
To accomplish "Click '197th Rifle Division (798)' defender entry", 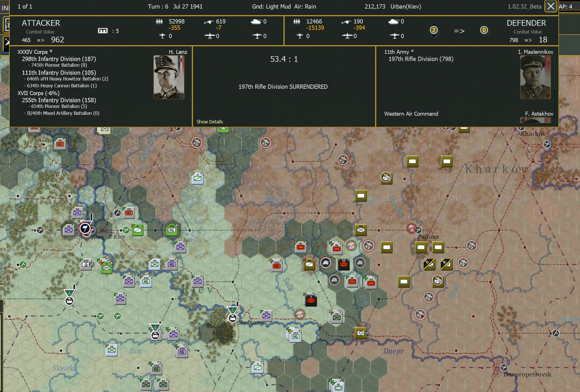I will (421, 59).
